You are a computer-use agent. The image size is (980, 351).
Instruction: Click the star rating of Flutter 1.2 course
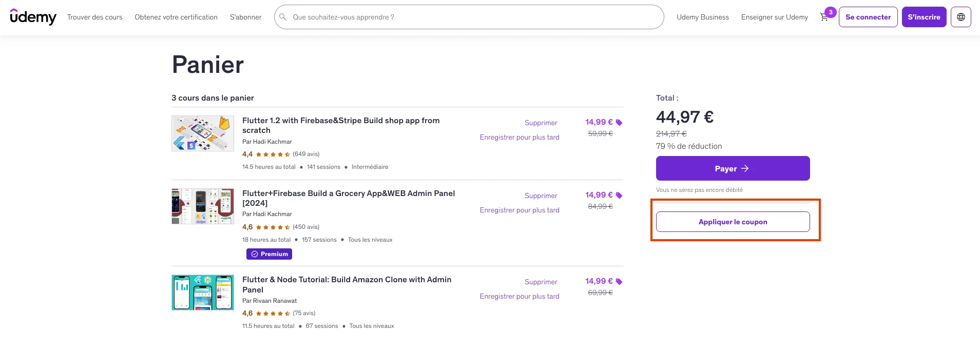(x=273, y=154)
